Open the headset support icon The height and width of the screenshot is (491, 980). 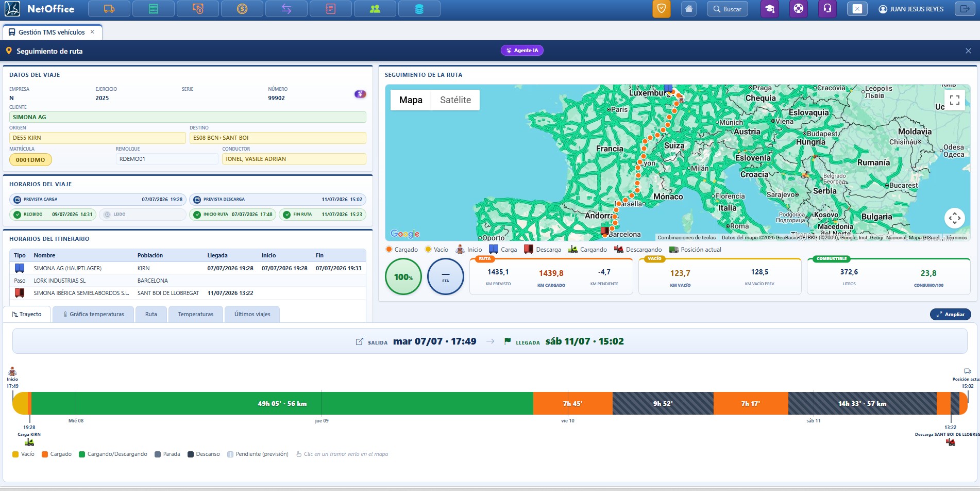click(827, 9)
